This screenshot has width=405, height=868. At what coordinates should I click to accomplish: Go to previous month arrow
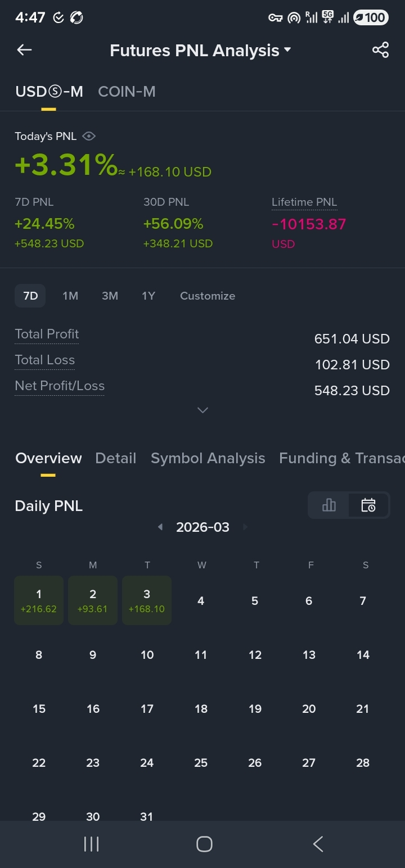click(160, 527)
